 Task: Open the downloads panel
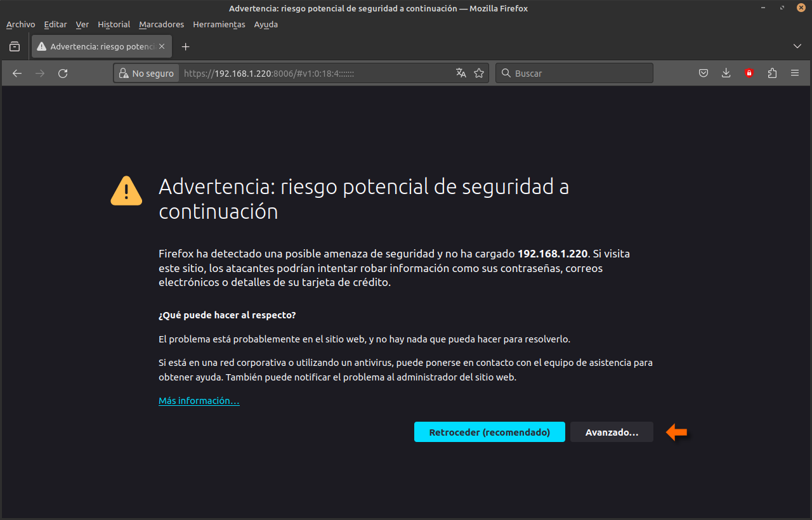pos(726,74)
